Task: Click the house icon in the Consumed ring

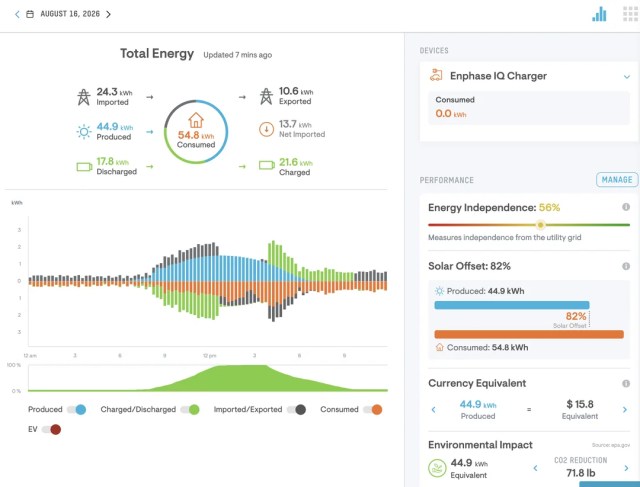Action: (x=196, y=120)
